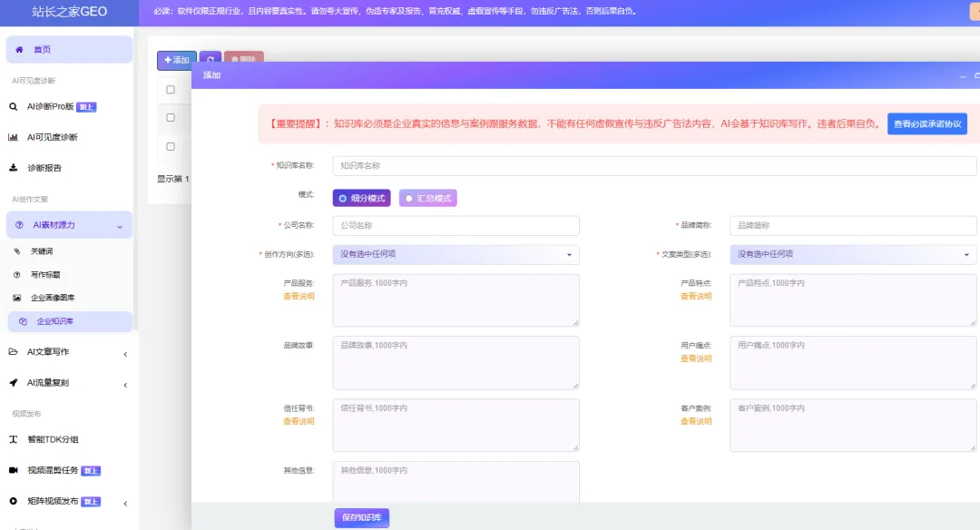Click the question icon for AI素材源力
This screenshot has height=530, width=980.
(x=19, y=225)
